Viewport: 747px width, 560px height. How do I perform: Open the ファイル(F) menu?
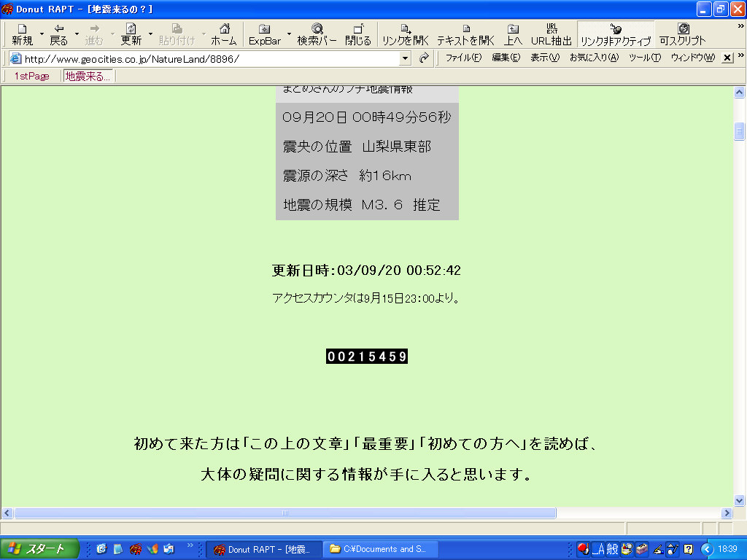[x=463, y=58]
